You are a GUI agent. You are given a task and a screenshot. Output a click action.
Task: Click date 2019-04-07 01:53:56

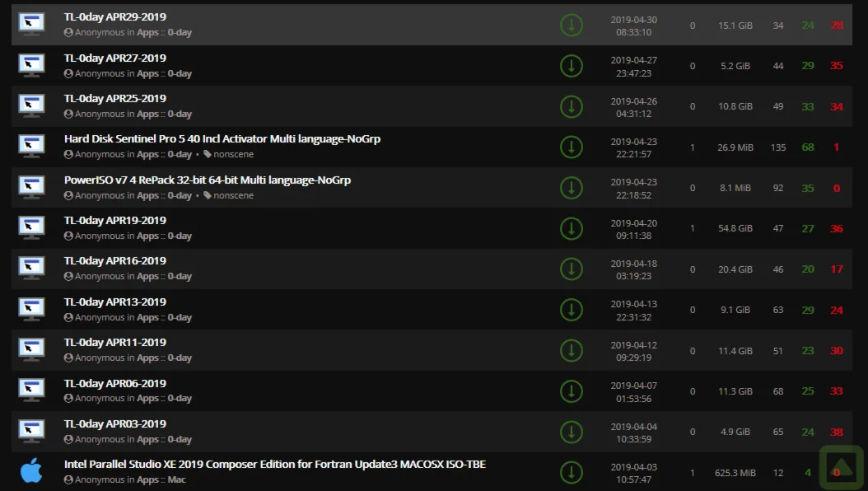coord(634,392)
